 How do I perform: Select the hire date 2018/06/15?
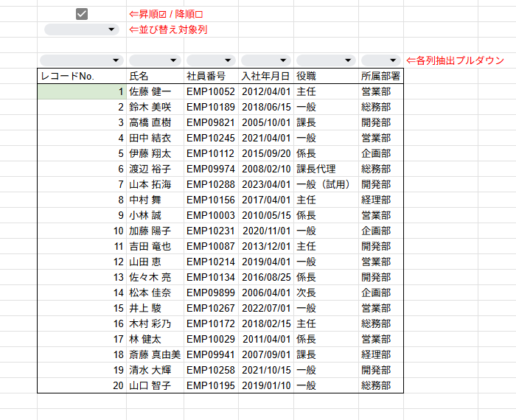pos(266,107)
